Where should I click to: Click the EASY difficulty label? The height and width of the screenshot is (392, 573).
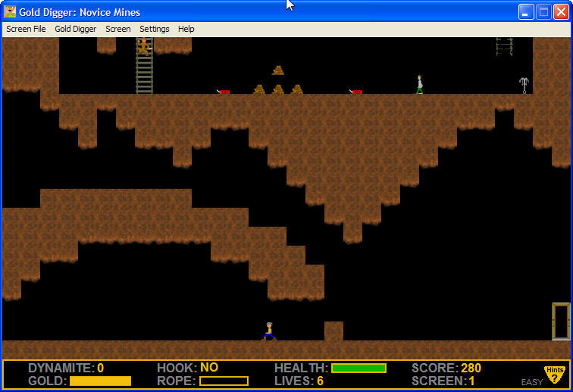point(531,382)
